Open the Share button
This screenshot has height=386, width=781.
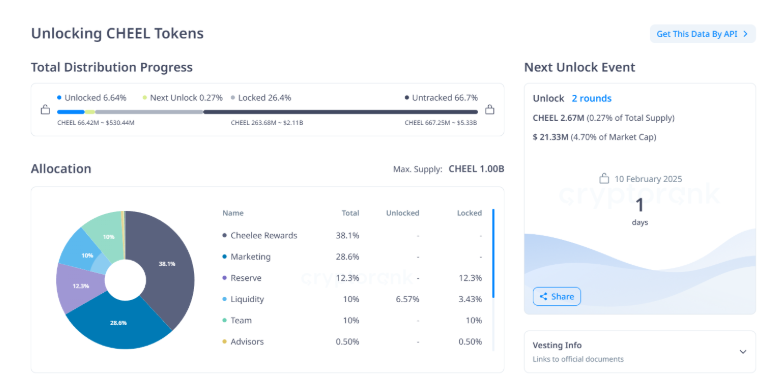coord(556,296)
